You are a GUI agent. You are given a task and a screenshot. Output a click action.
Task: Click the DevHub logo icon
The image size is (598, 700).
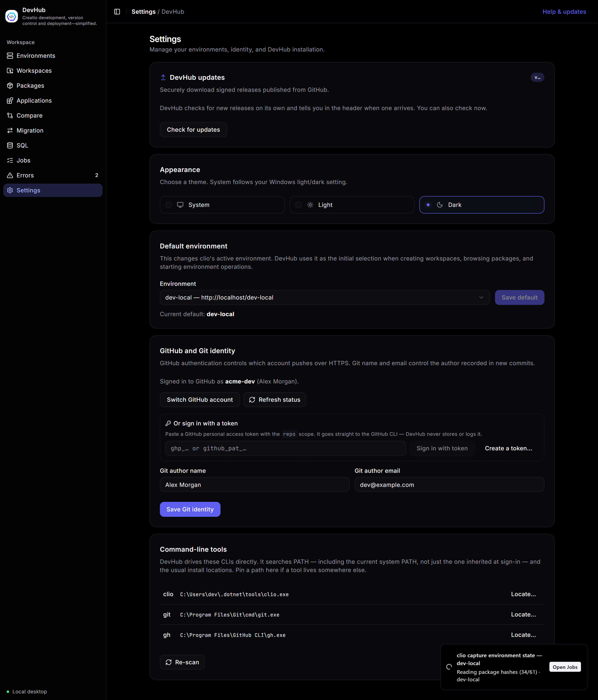[11, 16]
